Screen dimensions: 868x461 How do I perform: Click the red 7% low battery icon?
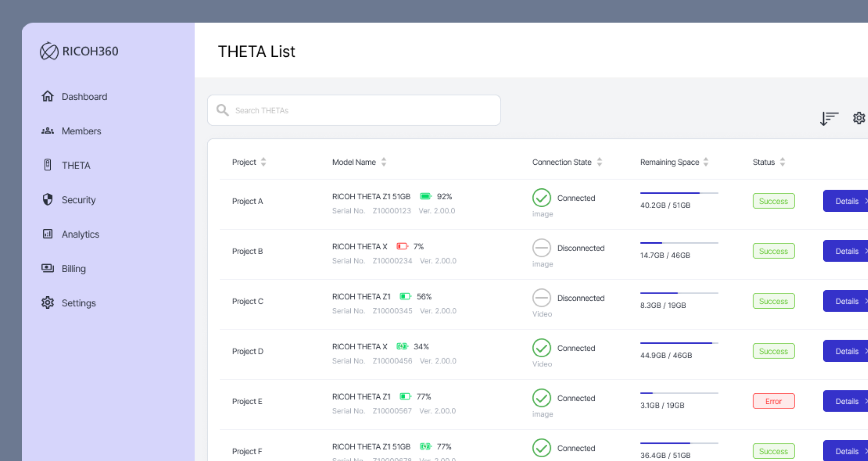[402, 246]
